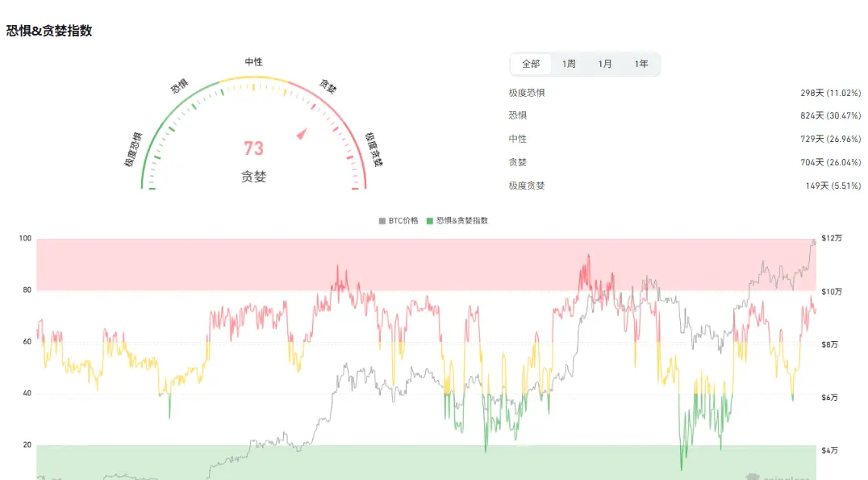Click the value 729天 (26.96%)
Viewport: 868px width, 480px height.
pos(830,139)
